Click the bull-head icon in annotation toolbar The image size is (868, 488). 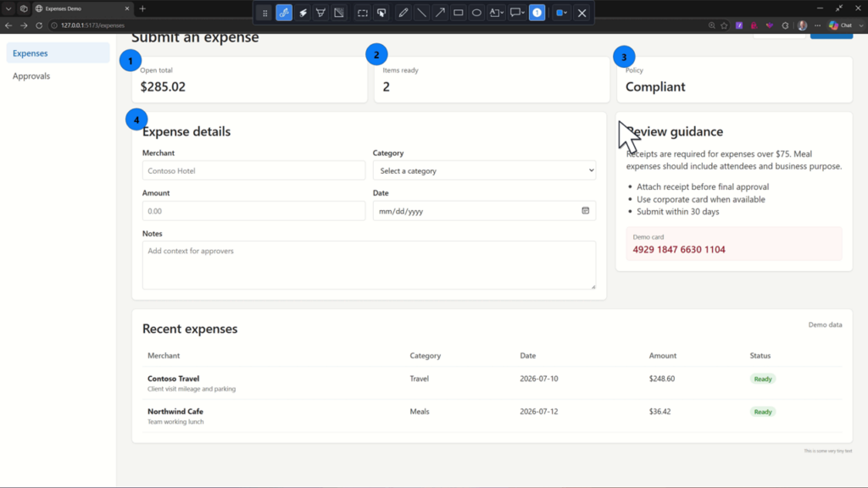click(320, 13)
